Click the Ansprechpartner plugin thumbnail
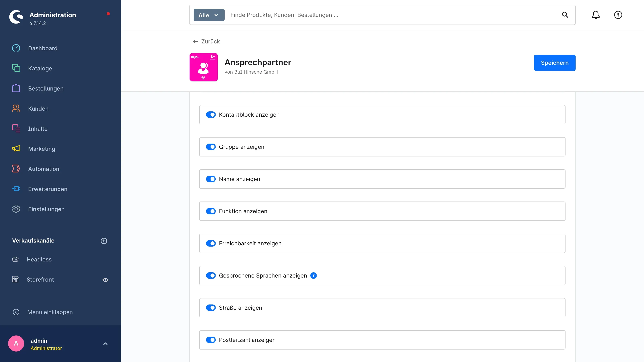The height and width of the screenshot is (362, 644). 203,67
